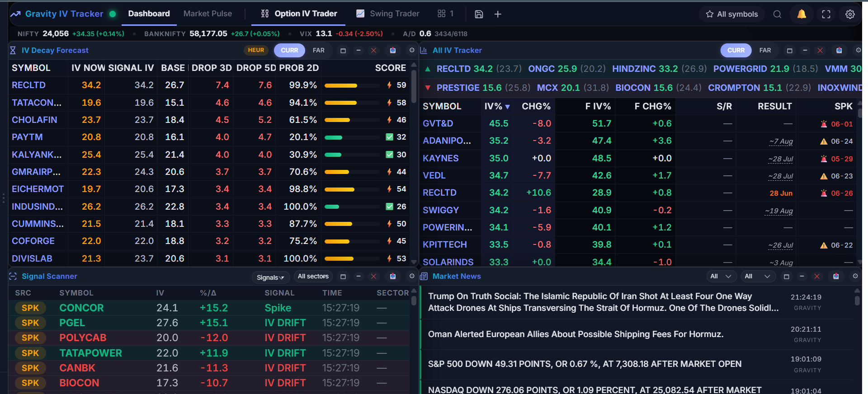Toggle HEUR mode in IV Decay Forecast
The height and width of the screenshot is (394, 868).
pos(256,50)
